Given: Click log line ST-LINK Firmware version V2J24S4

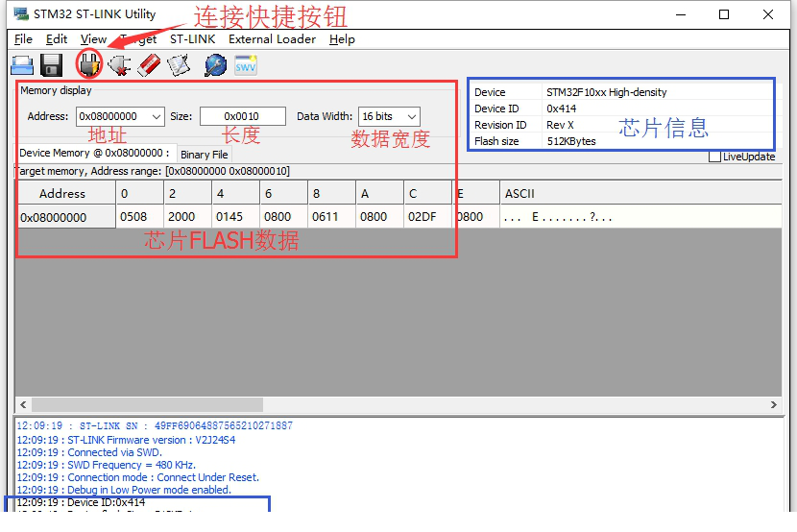Looking at the screenshot, I should pos(126,440).
